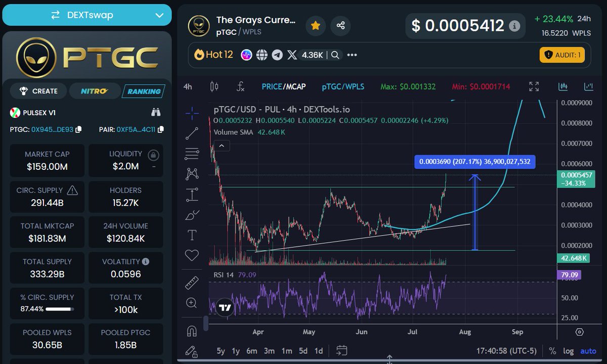Open the X profile with 4.36K followers
Image resolution: width=607 pixels, height=364 pixels.
pyautogui.click(x=306, y=55)
